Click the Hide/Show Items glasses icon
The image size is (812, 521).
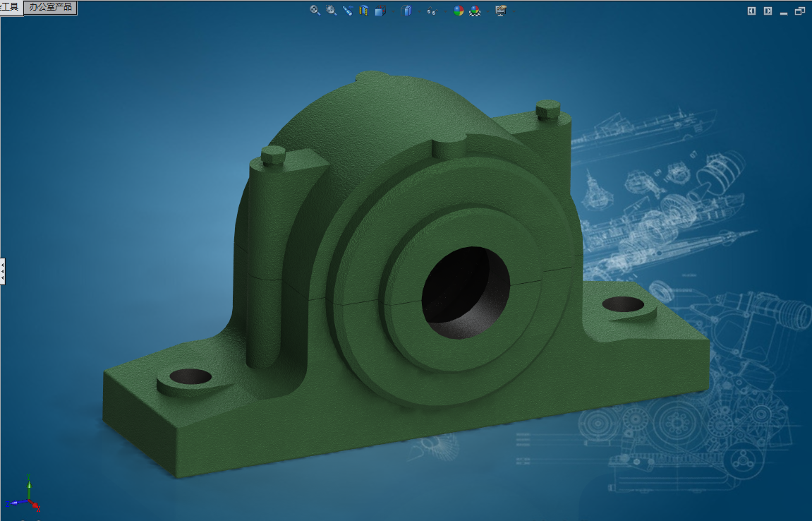coord(432,11)
